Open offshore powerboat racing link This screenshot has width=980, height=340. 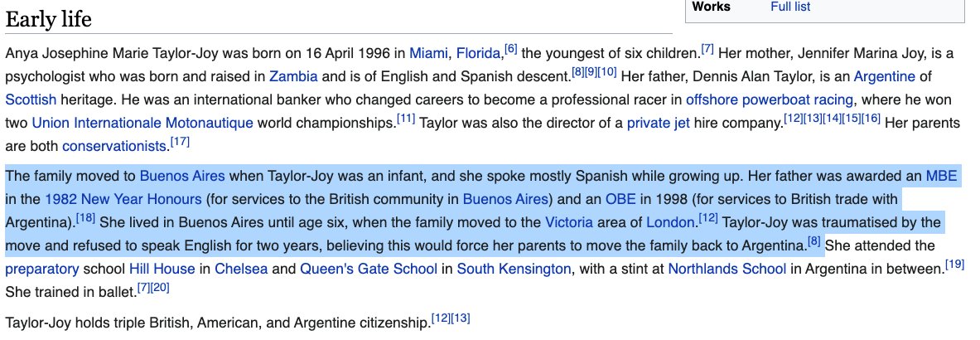(769, 100)
